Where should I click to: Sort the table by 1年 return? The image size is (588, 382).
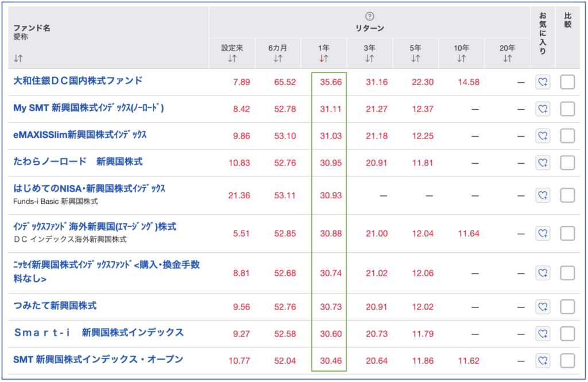[x=324, y=59]
